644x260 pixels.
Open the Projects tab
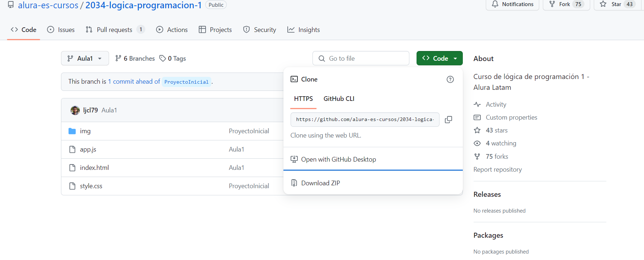(215, 30)
